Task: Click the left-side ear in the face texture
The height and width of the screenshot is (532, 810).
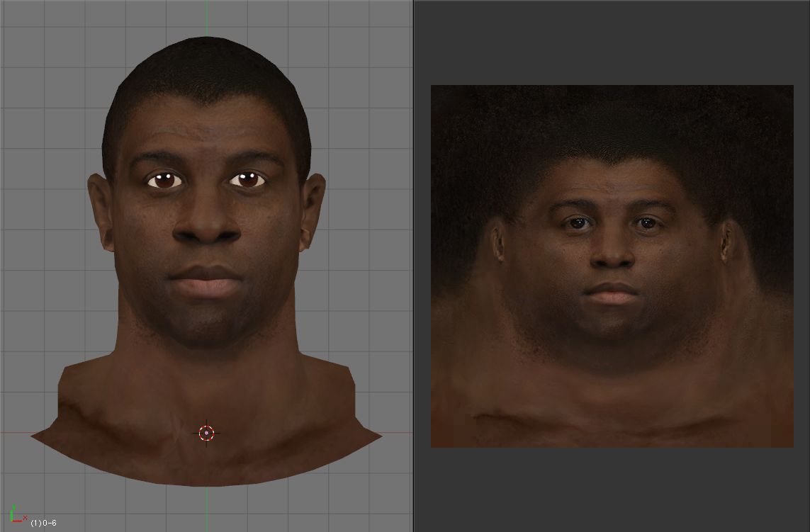Action: (x=497, y=242)
